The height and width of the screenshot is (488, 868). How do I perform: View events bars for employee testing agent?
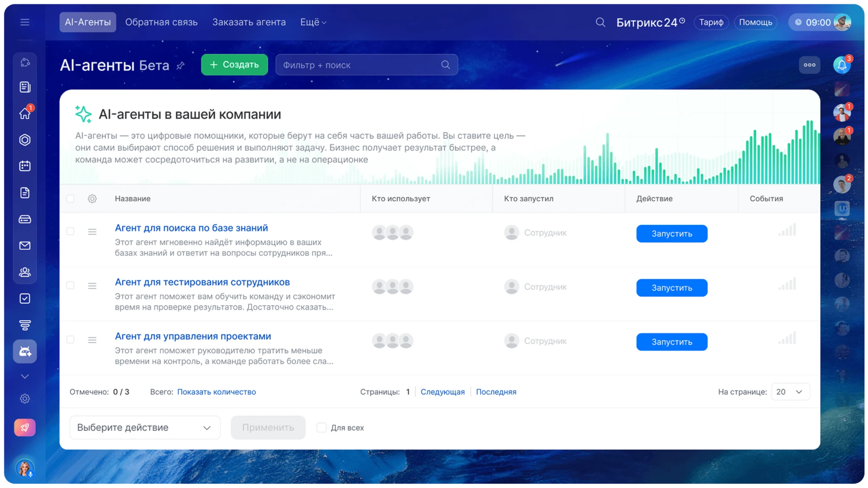[x=787, y=284]
